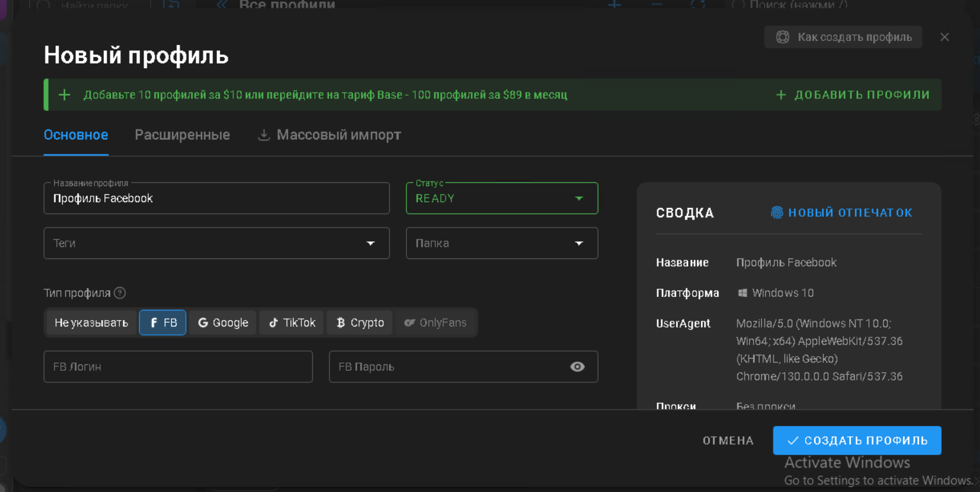Focus the profile name input field
980x492 pixels.
(217, 198)
